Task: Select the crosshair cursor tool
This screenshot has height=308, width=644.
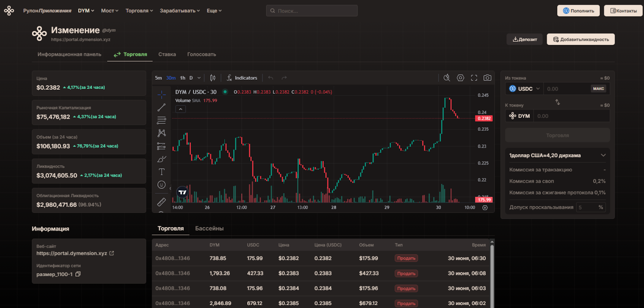Action: click(x=161, y=95)
